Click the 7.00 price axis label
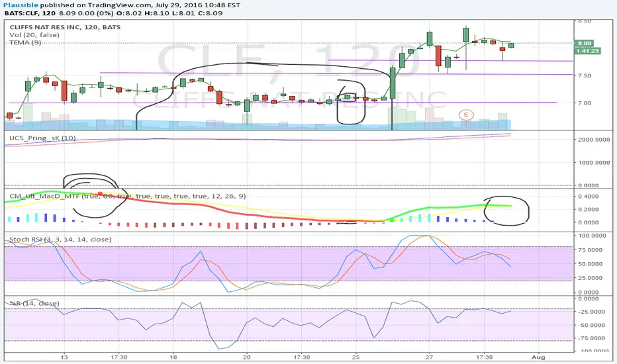 [x=585, y=103]
